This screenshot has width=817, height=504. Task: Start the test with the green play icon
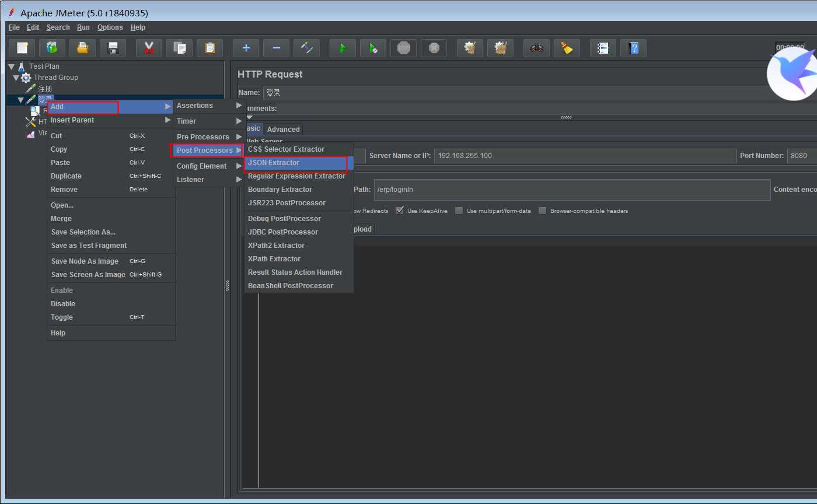pos(343,48)
